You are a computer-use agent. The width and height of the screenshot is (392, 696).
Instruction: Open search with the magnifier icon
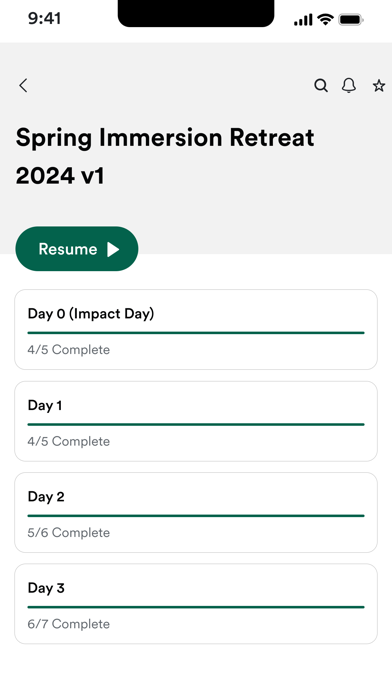coord(321,85)
